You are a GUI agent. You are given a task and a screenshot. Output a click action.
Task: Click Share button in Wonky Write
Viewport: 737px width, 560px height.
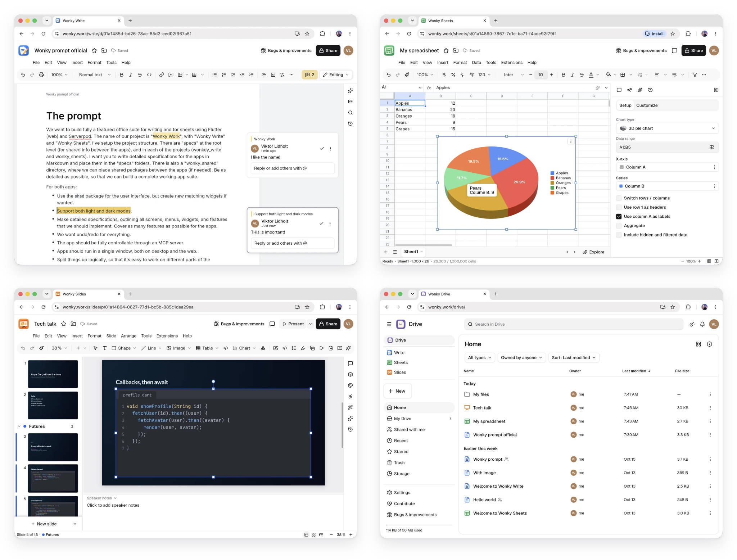pyautogui.click(x=328, y=51)
